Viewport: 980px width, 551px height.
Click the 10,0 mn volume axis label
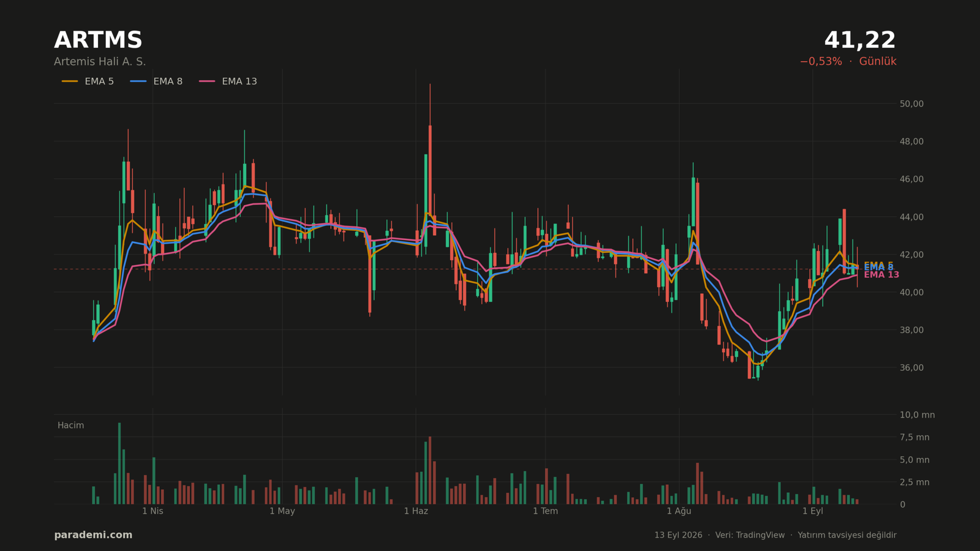[x=917, y=415]
